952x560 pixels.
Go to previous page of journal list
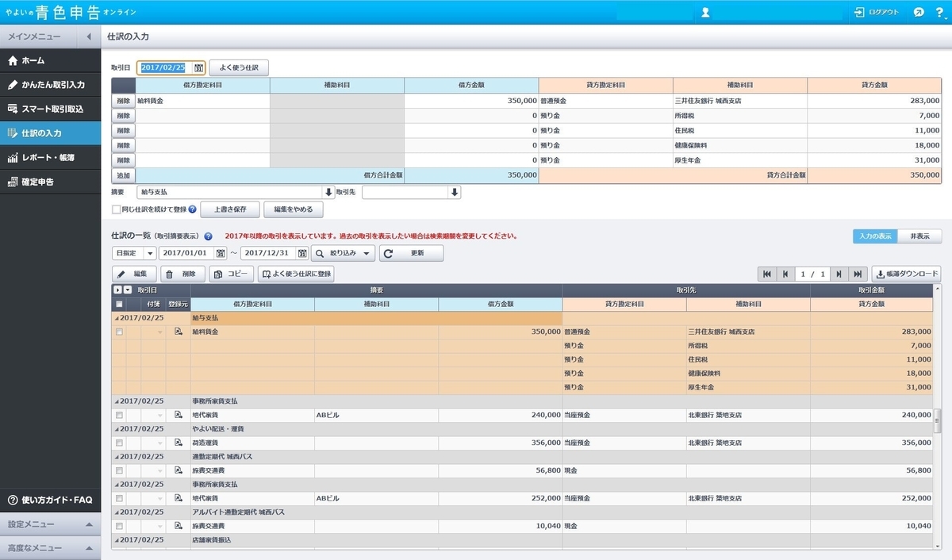point(785,274)
